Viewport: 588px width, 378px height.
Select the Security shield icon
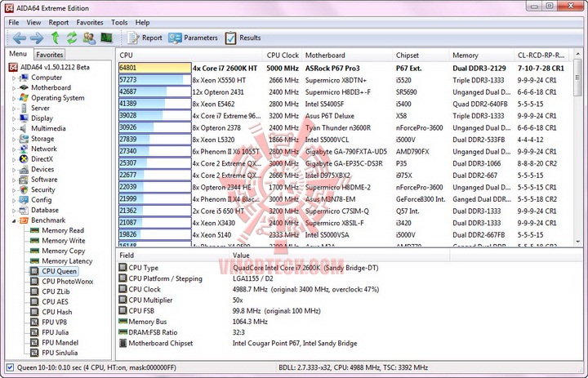(x=24, y=189)
